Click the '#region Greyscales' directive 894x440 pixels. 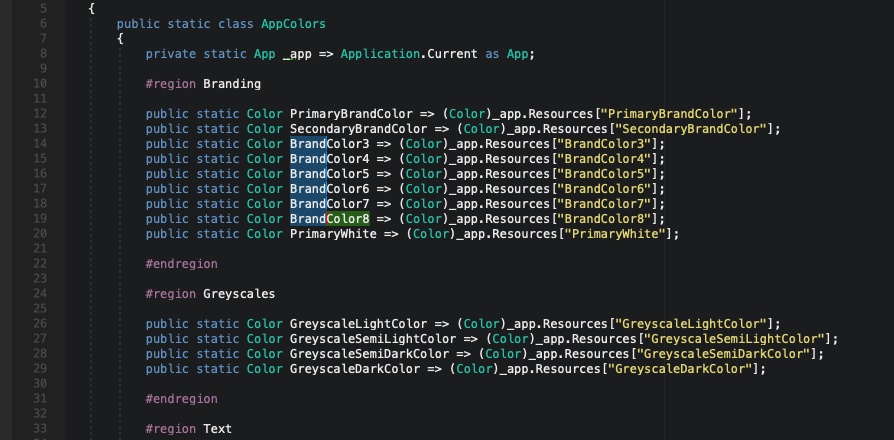210,294
